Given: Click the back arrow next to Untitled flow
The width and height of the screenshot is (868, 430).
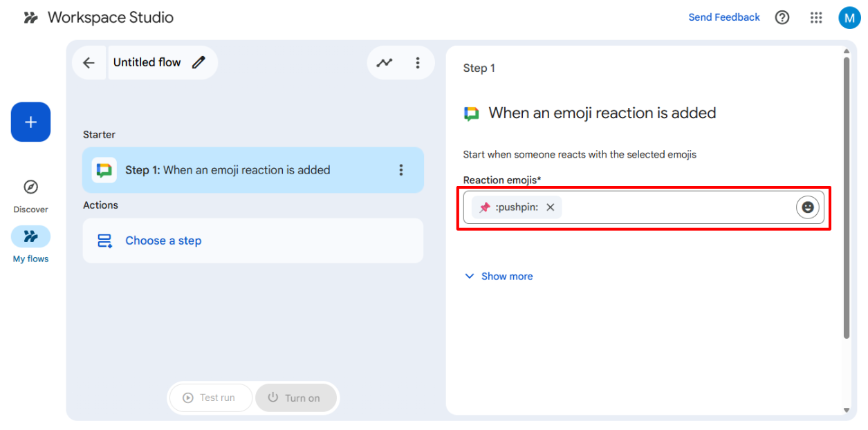Looking at the screenshot, I should pos(89,63).
